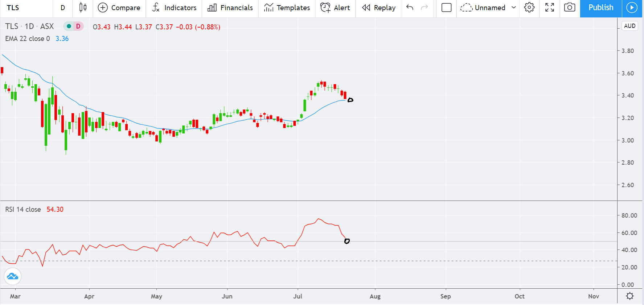Click the Jul label on time axis
This screenshot has width=644, height=305.
click(x=298, y=296)
